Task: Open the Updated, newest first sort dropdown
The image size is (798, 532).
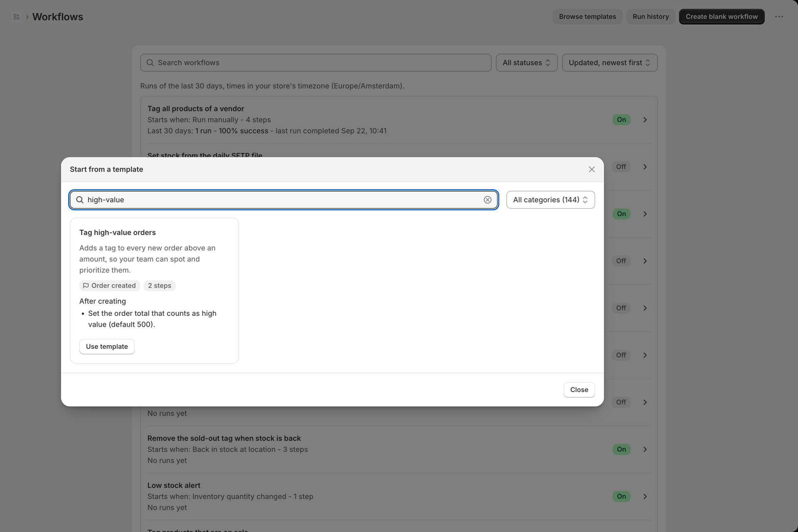Action: tap(609, 63)
